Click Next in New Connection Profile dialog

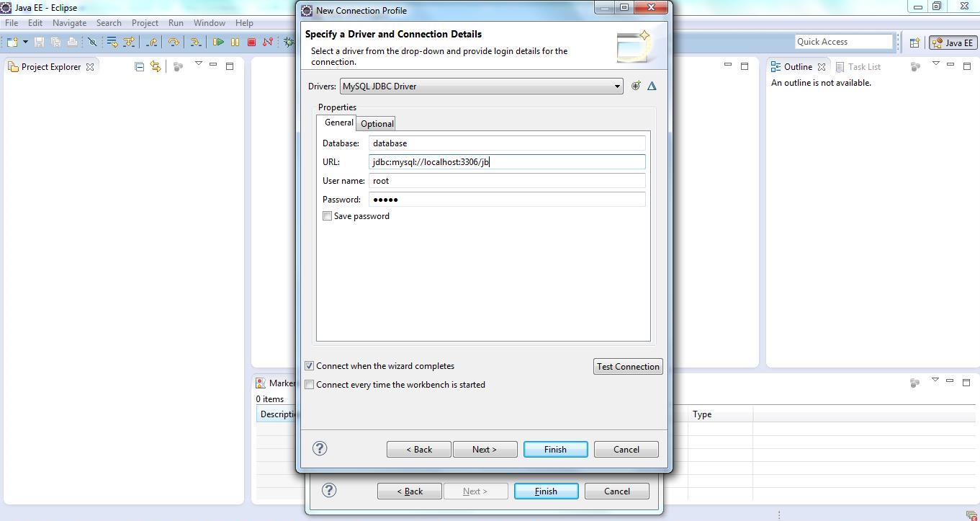point(485,449)
